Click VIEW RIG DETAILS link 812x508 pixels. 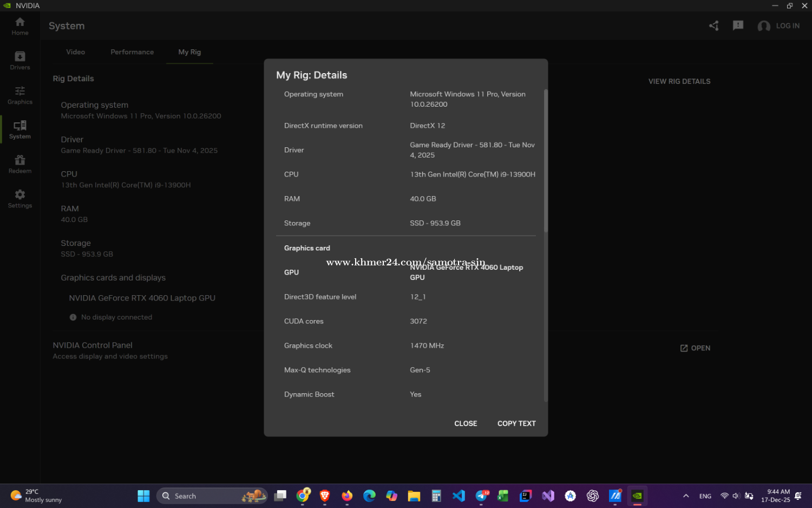[679, 81]
